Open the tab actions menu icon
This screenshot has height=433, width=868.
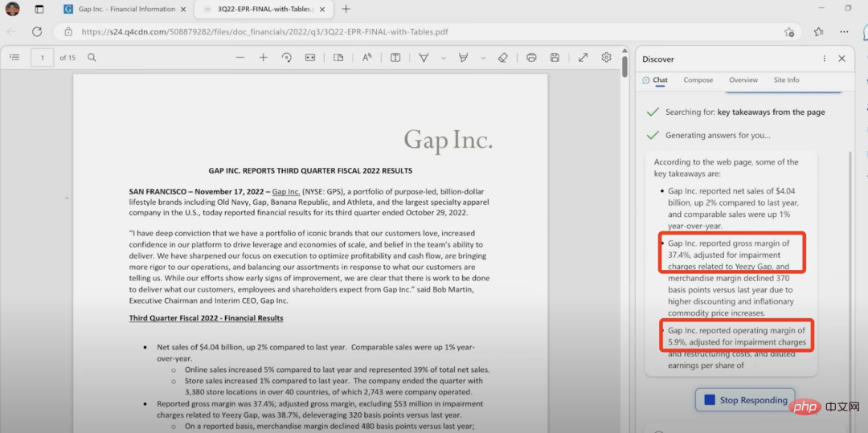(x=39, y=9)
